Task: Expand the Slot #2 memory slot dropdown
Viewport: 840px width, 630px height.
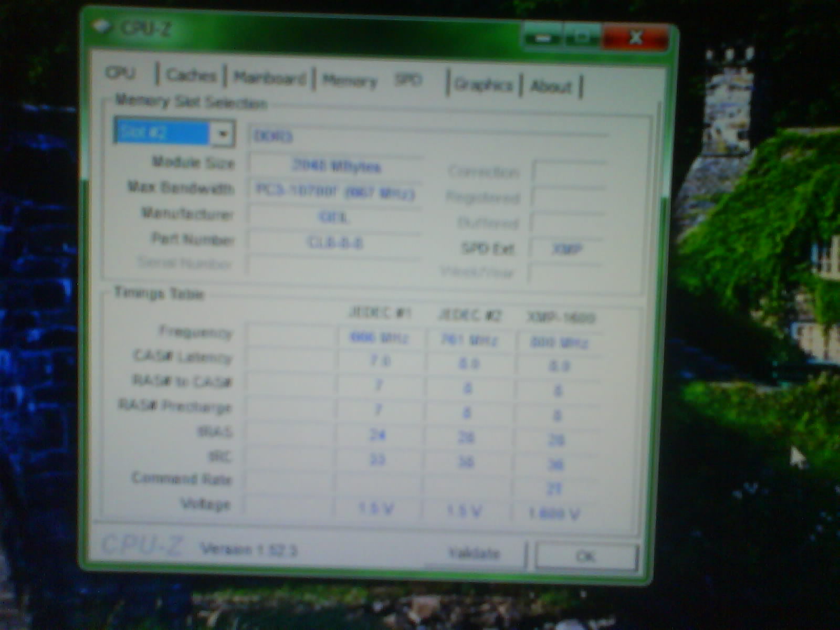Action: 222,134
